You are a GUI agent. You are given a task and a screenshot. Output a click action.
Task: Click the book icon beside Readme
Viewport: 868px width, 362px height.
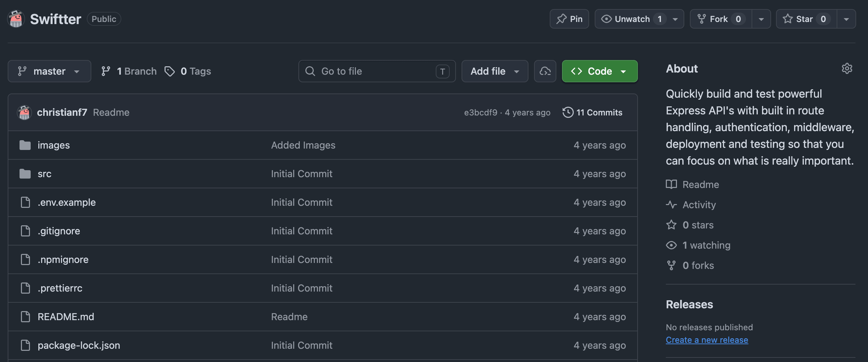(671, 184)
